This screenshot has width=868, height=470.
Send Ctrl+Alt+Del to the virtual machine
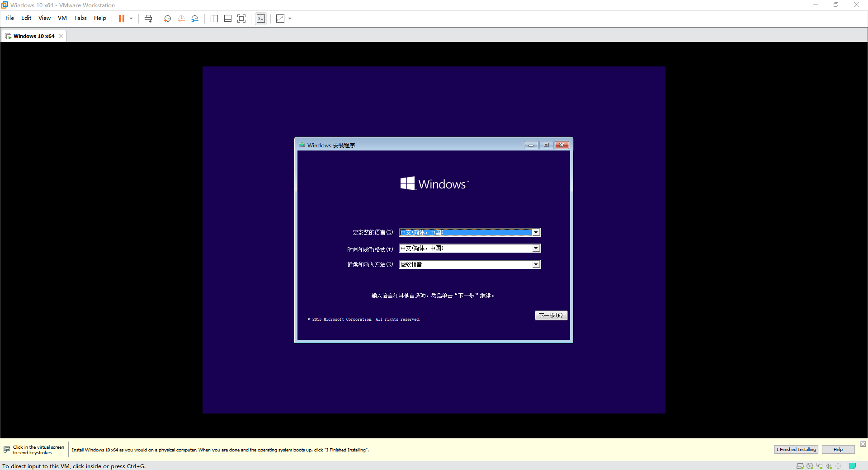point(148,19)
